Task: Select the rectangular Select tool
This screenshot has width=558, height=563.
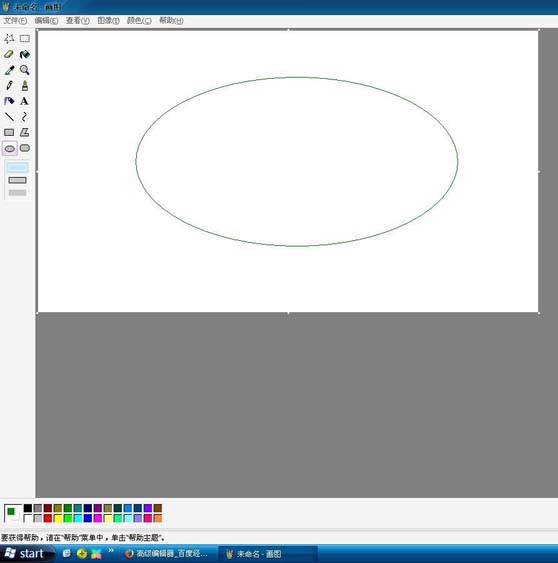Action: point(25,38)
